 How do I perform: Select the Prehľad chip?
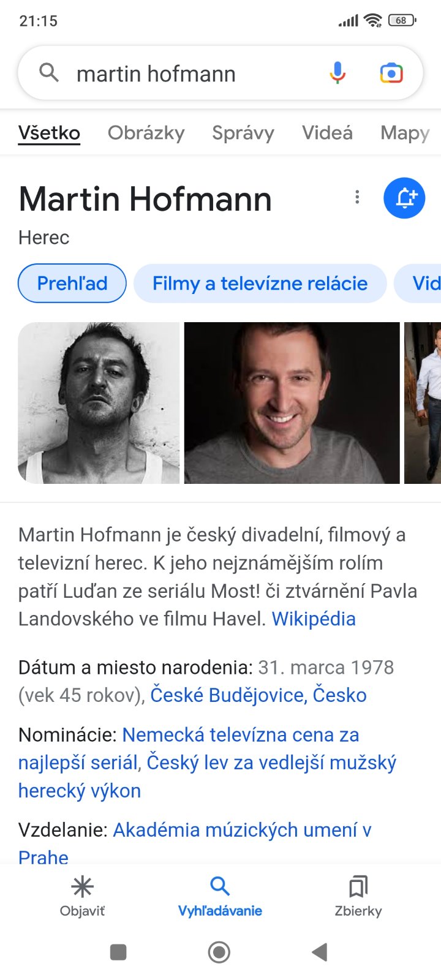point(72,284)
